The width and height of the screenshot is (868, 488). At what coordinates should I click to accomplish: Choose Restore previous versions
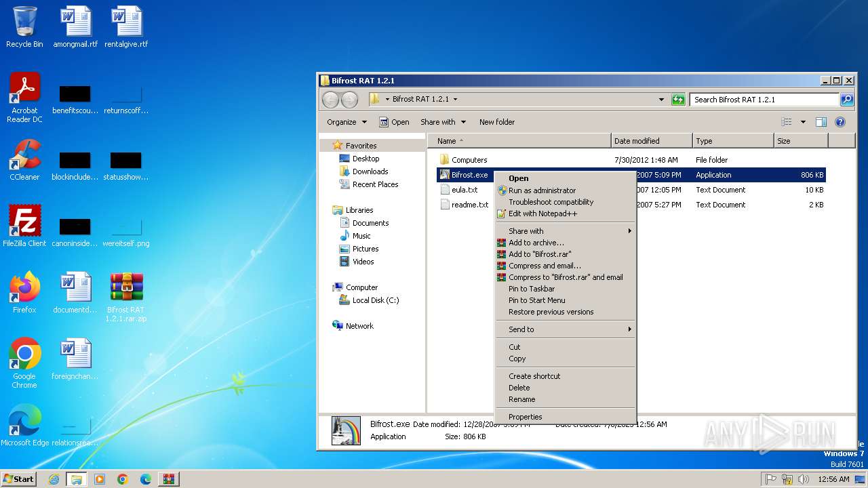566,312
